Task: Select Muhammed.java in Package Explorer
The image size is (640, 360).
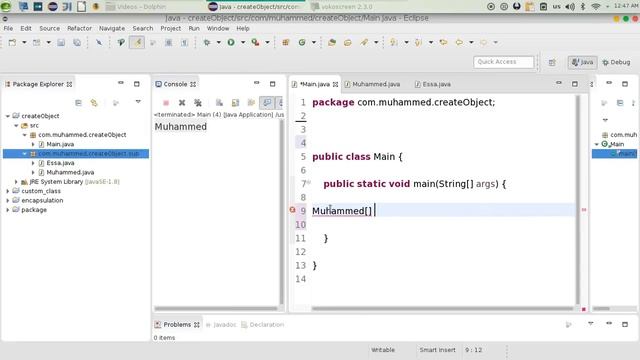Action: point(70,173)
